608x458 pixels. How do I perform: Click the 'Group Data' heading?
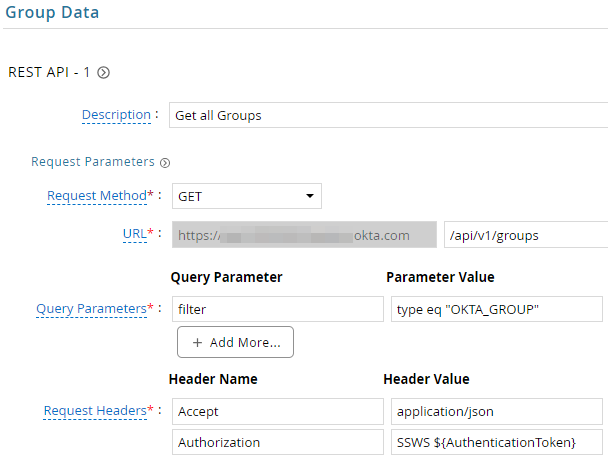click(x=52, y=12)
